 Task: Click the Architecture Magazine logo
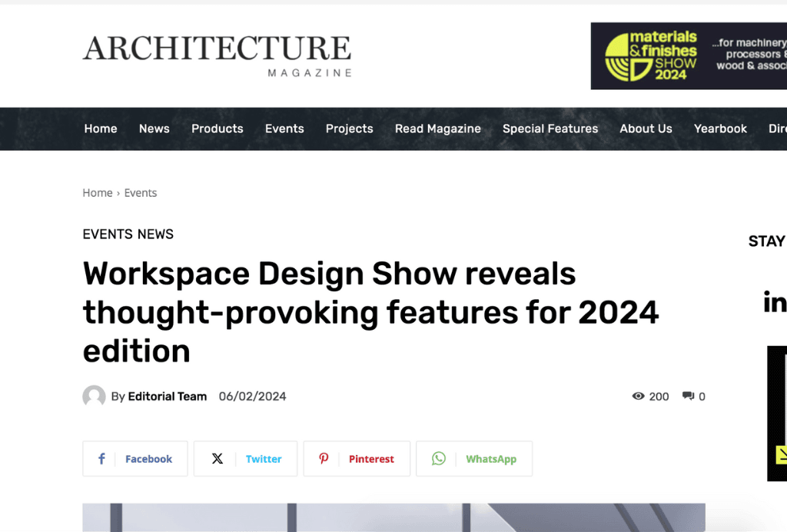coord(218,55)
